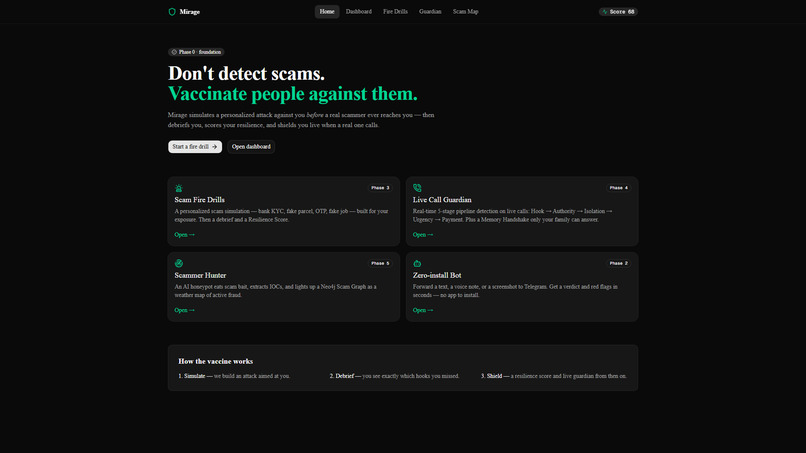Click the Phase 5 badge
806x453 pixels.
click(380, 263)
